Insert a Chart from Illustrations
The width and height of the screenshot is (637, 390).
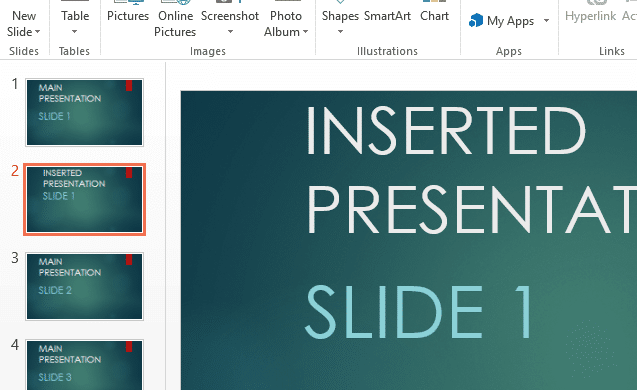pos(434,16)
